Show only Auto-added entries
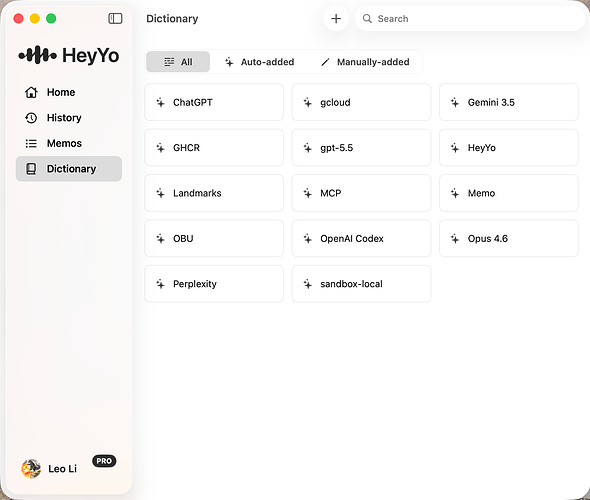 (x=260, y=62)
